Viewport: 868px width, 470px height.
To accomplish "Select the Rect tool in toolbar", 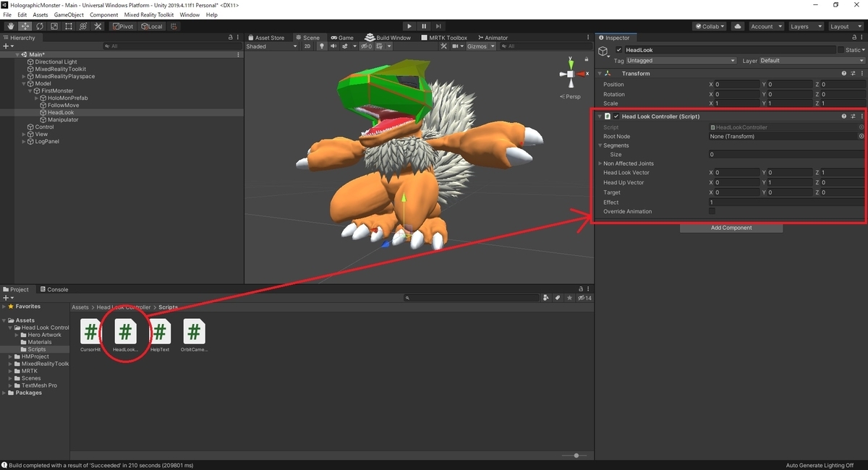I will (x=68, y=26).
